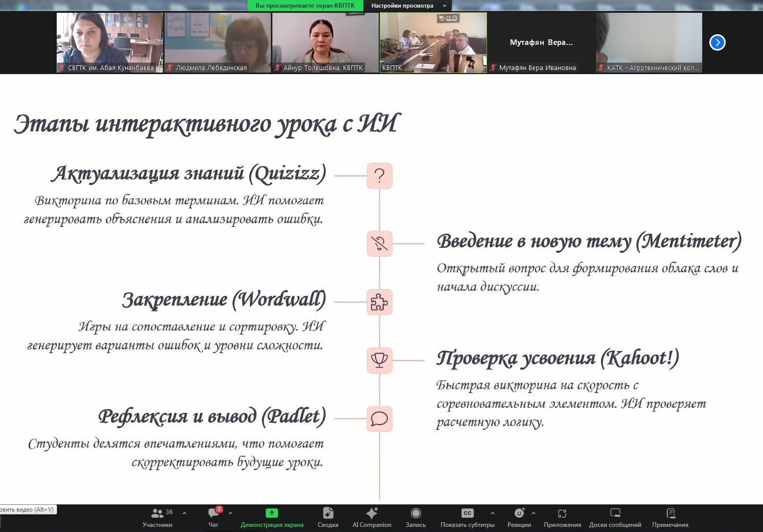
Task: Open the Приложения apps panel
Action: point(562,517)
